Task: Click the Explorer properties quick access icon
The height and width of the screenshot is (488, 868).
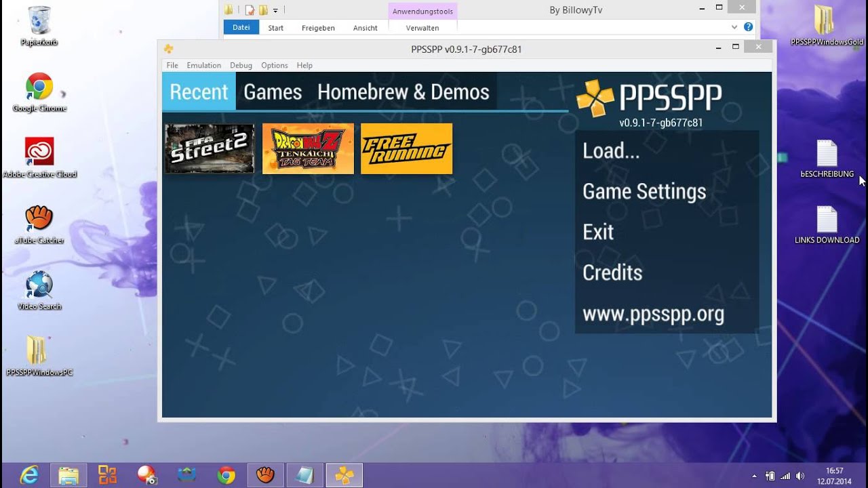Action: pyautogui.click(x=250, y=9)
